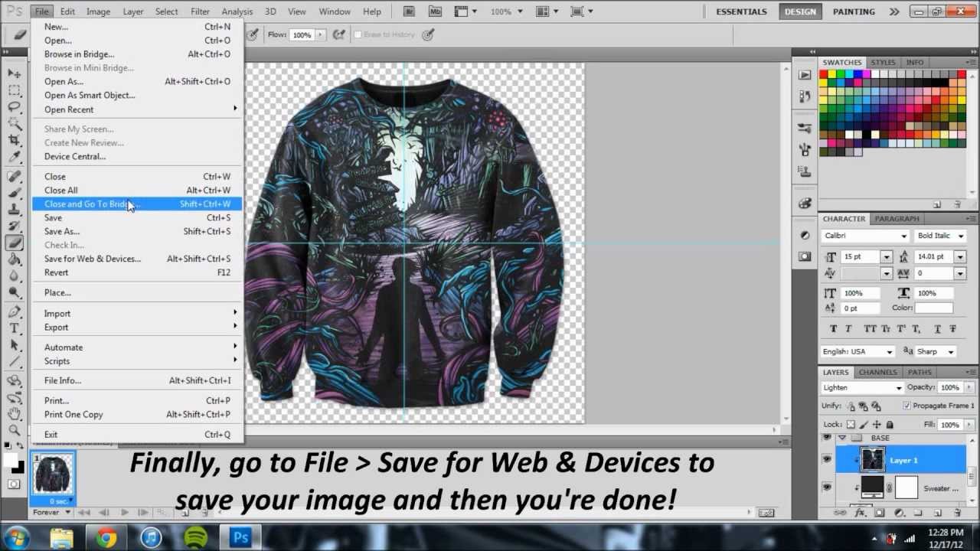Toggle the Propagate Frame 1 checkbox
Screen dimensions: 980x551
tap(907, 406)
